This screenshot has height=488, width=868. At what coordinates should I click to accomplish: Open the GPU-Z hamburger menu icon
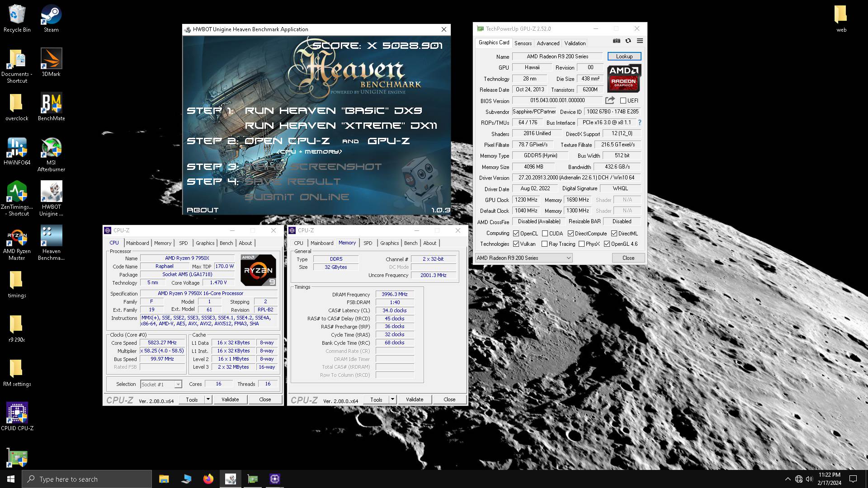point(640,41)
